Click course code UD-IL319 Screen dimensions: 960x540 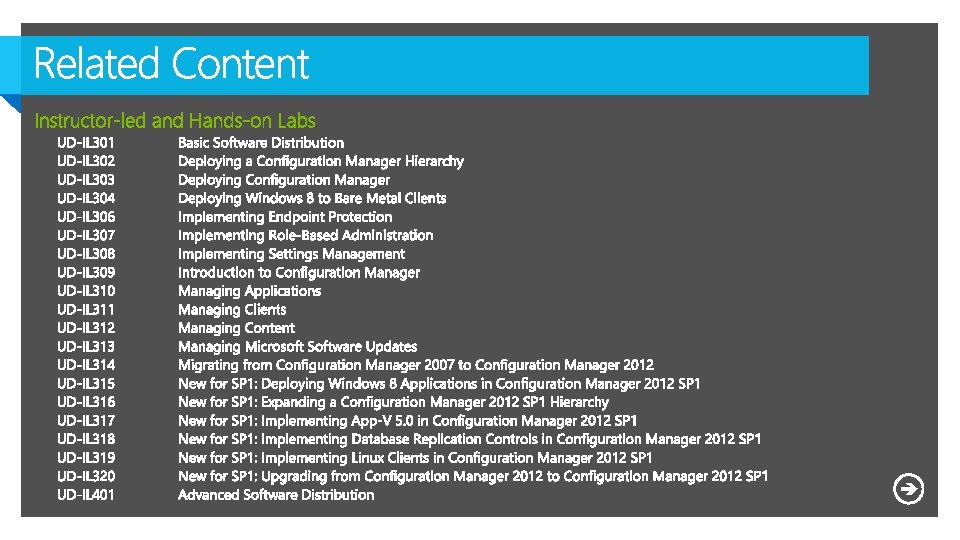point(86,458)
